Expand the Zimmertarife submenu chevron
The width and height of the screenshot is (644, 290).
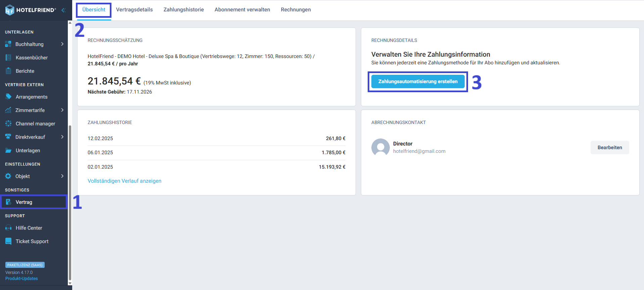pyautogui.click(x=62, y=110)
